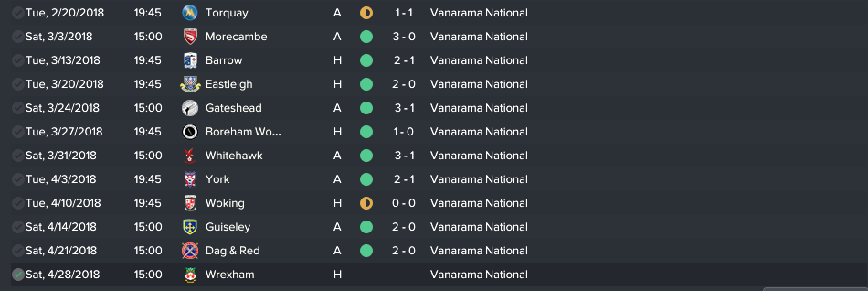Click the Torquay club badge
Image resolution: width=868 pixels, height=291 pixels.
[190, 13]
